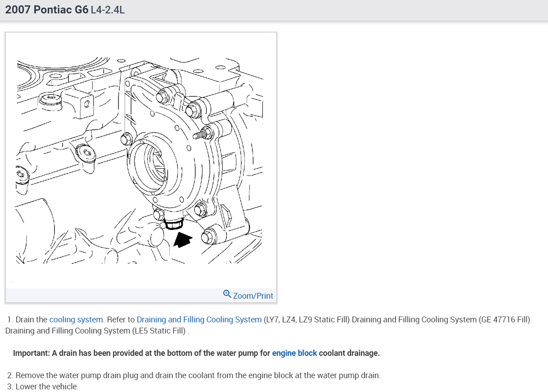The height and width of the screenshot is (392, 548).
Task: Open the Zoom/Print link text
Action: (x=253, y=296)
